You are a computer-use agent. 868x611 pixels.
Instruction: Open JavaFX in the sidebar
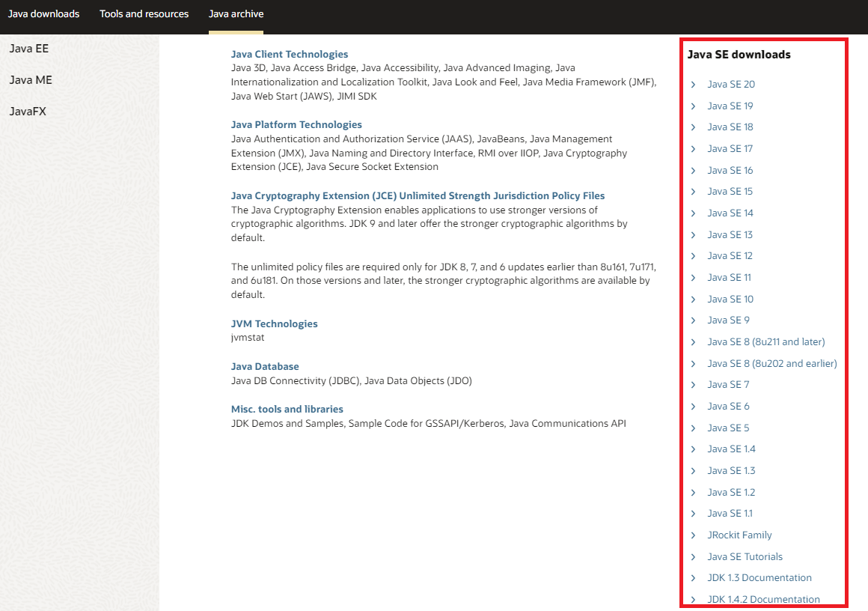28,112
